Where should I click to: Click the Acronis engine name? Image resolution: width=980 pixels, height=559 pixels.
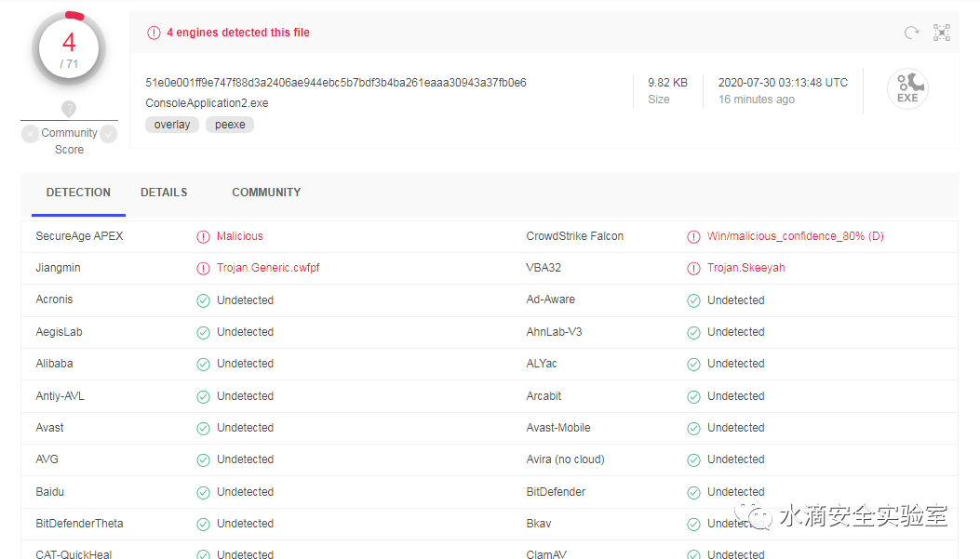click(x=54, y=299)
